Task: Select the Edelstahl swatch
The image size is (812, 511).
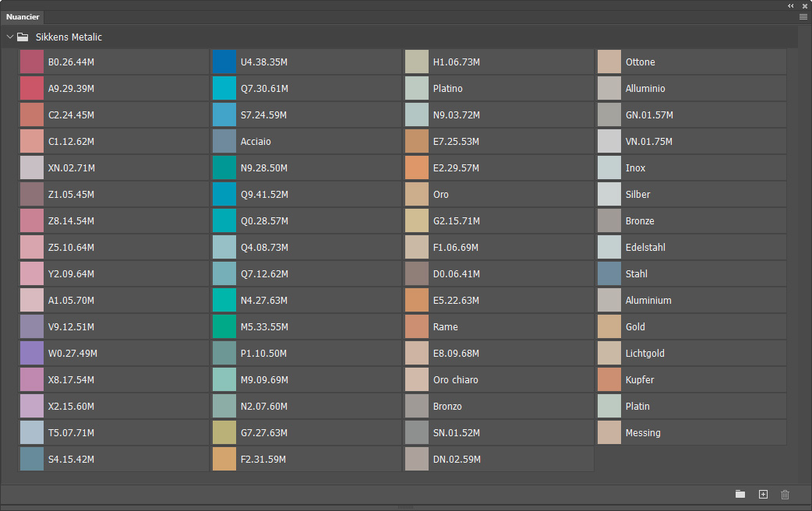Action: click(609, 247)
